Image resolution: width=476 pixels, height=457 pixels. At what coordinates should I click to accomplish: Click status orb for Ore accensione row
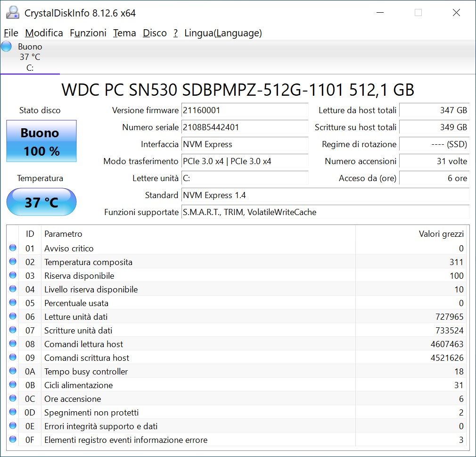coord(13,398)
